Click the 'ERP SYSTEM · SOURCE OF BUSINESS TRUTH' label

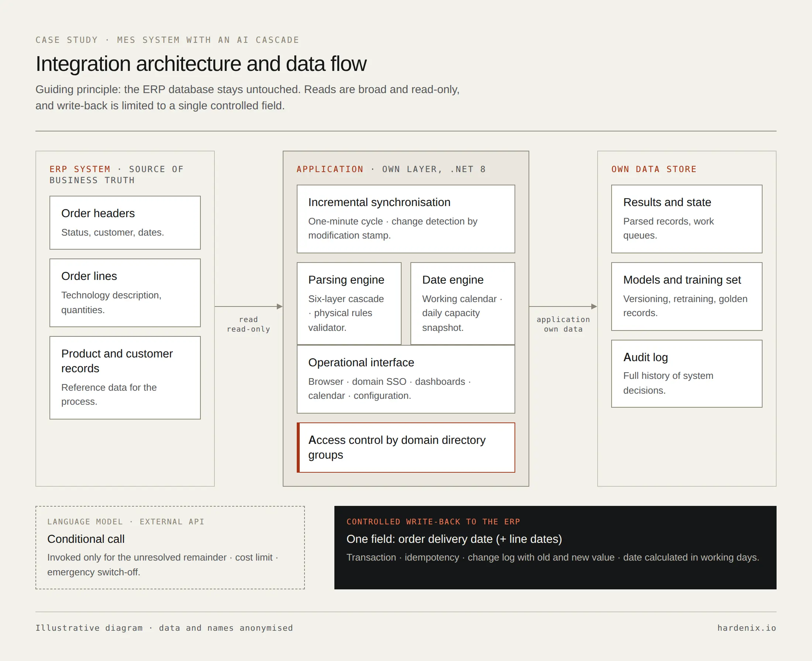pyautogui.click(x=116, y=175)
